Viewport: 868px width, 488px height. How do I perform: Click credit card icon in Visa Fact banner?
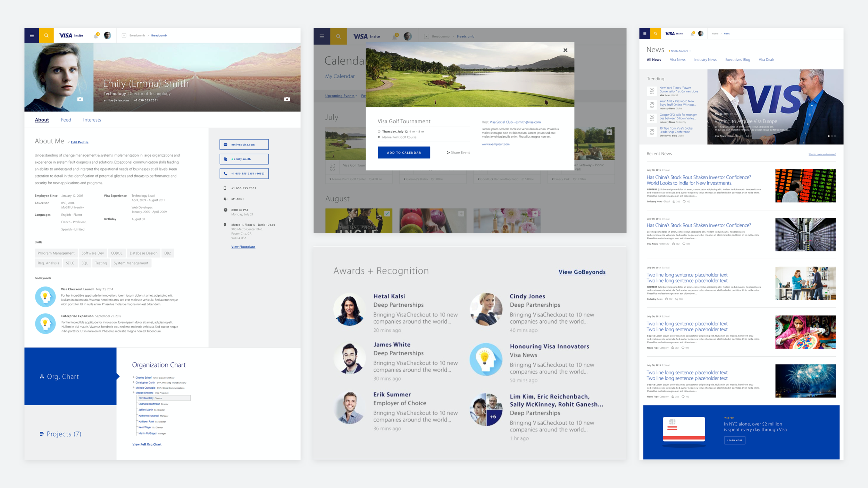click(x=684, y=429)
